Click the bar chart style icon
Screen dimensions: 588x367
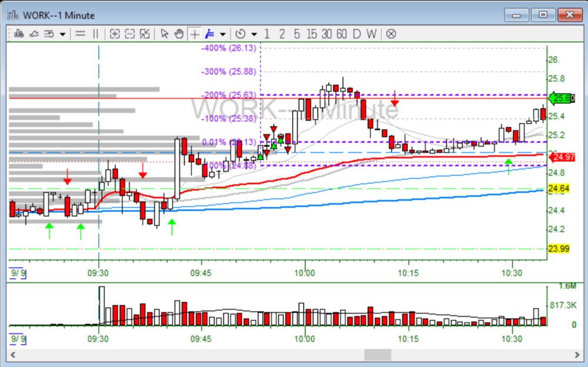(19, 34)
